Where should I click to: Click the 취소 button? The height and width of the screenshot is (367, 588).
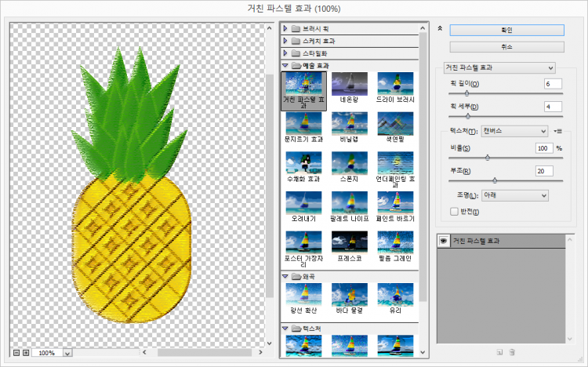click(x=506, y=46)
